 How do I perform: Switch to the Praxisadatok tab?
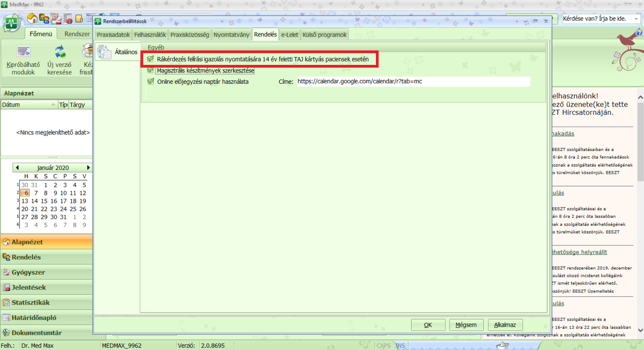pyautogui.click(x=113, y=35)
